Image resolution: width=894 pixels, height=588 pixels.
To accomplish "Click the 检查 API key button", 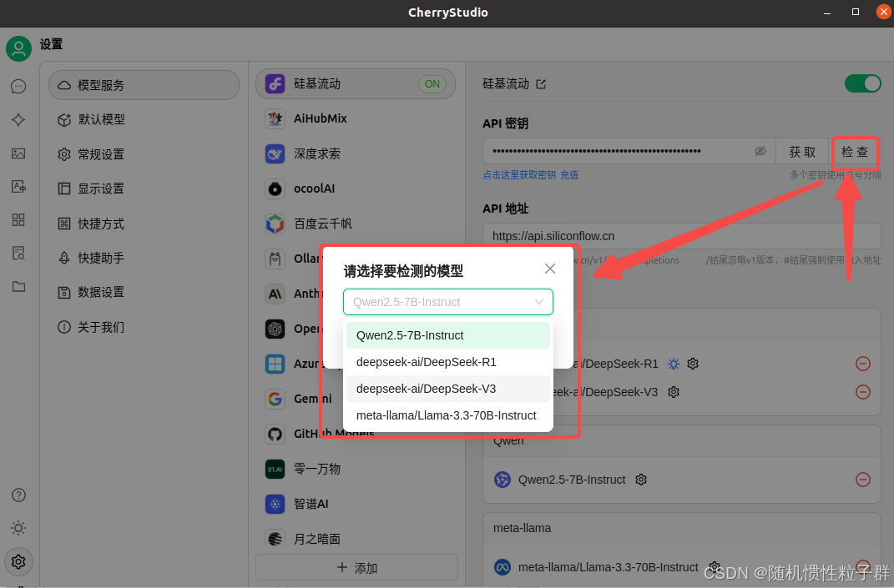I will click(855, 152).
